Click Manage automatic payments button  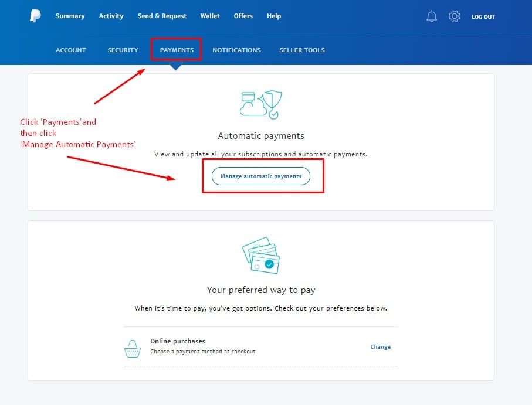point(261,176)
